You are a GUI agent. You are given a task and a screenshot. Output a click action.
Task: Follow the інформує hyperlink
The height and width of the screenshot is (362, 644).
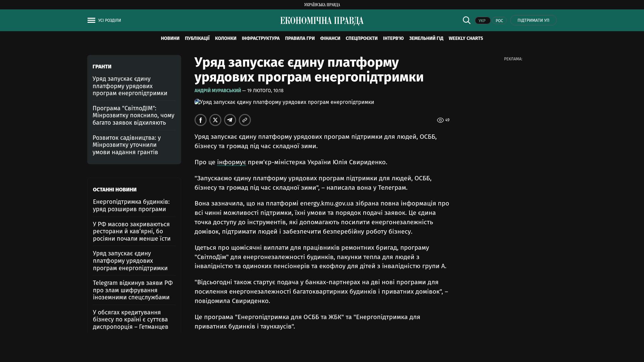point(231,162)
